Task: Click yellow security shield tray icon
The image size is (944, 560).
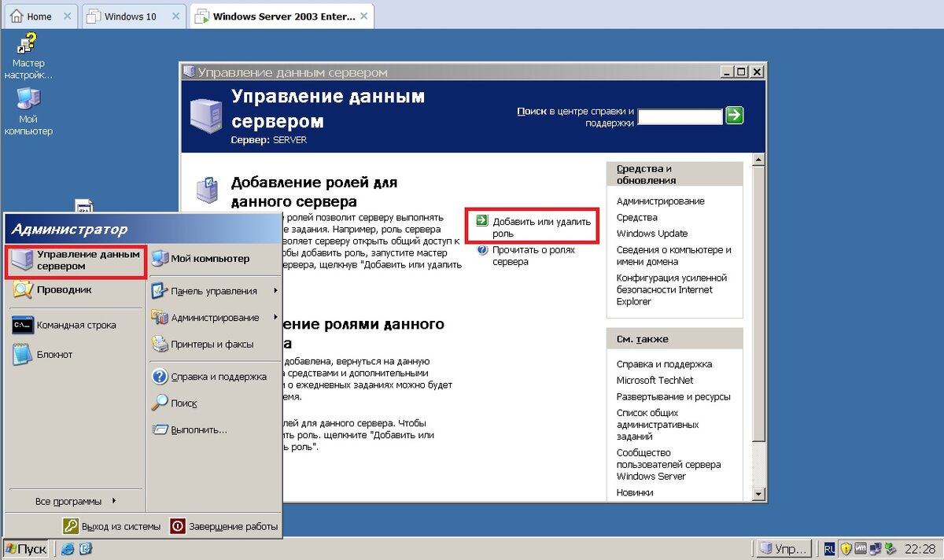Action: click(x=846, y=548)
